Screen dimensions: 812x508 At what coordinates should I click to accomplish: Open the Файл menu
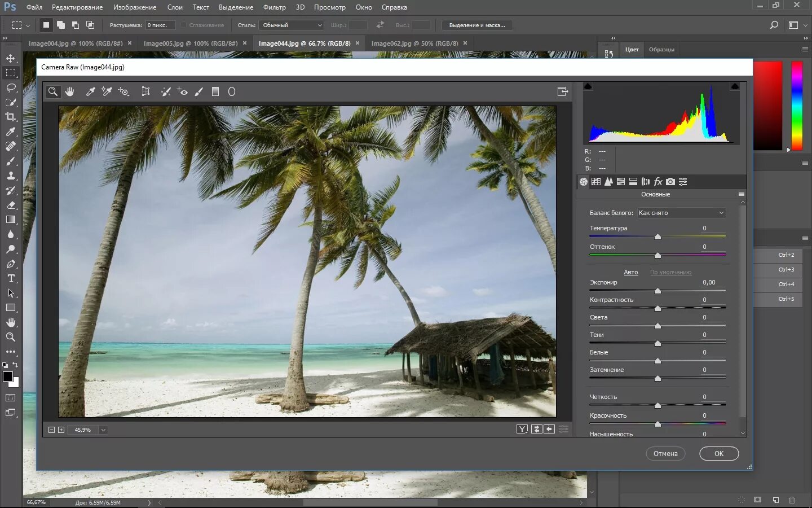(x=34, y=7)
